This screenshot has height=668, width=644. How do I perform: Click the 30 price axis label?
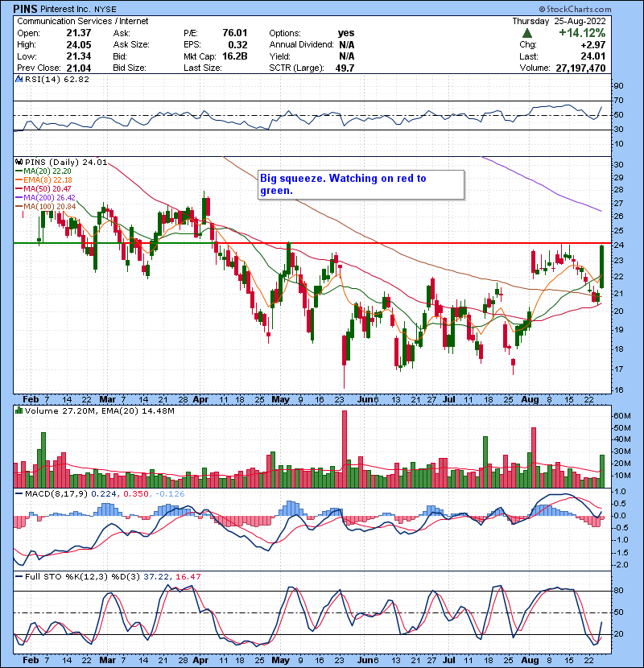[x=618, y=164]
